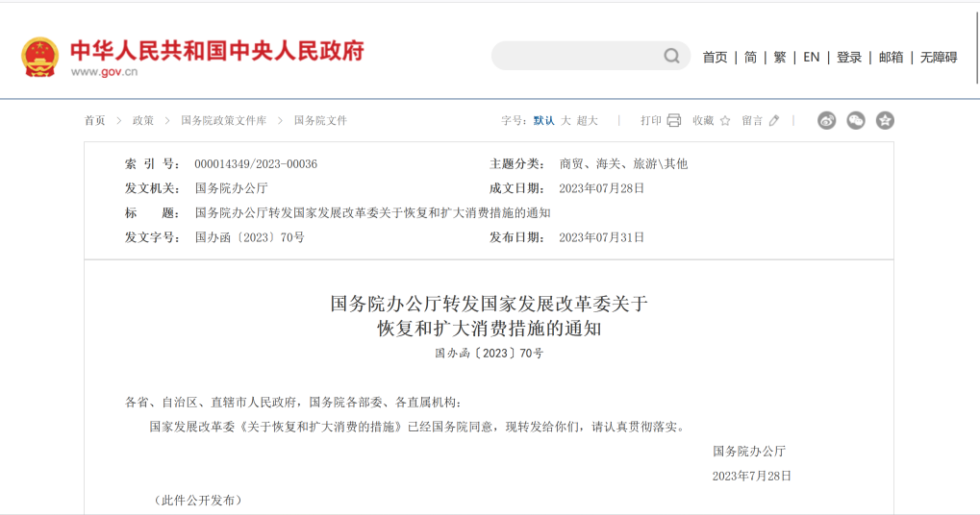Switch font size to 超大

click(x=588, y=121)
